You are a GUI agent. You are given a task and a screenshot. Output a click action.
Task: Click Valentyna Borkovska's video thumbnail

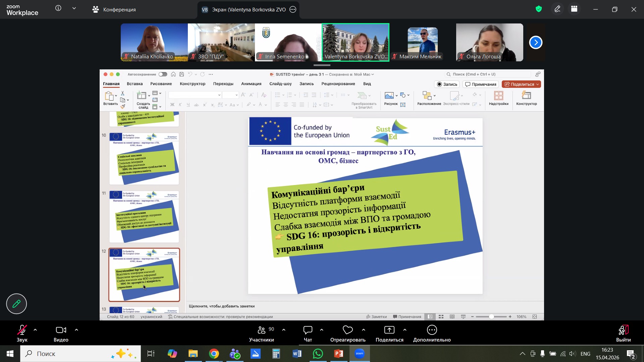(356, 42)
